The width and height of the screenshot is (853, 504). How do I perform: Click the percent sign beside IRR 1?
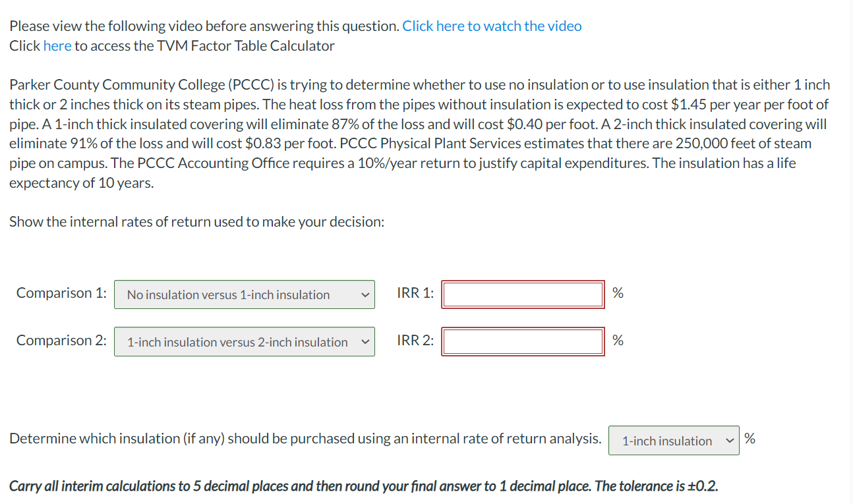coord(618,293)
